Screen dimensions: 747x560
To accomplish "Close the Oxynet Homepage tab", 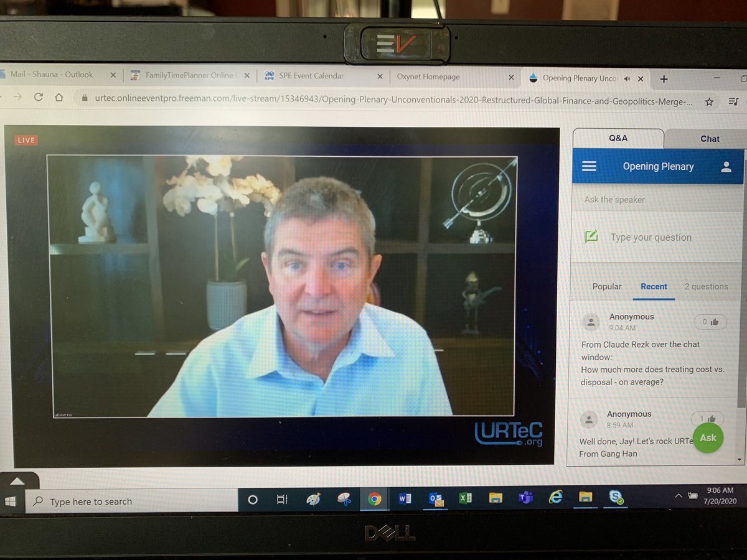I will tap(511, 77).
